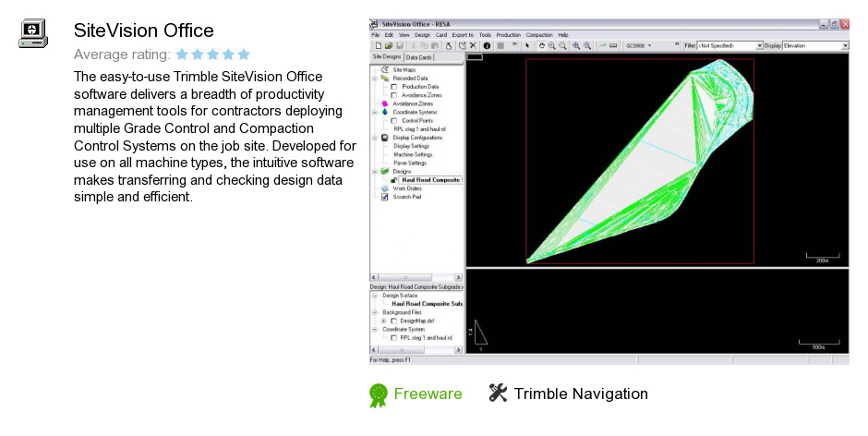
Task: Click the round black Info toolbar icon
Action: pos(487,46)
